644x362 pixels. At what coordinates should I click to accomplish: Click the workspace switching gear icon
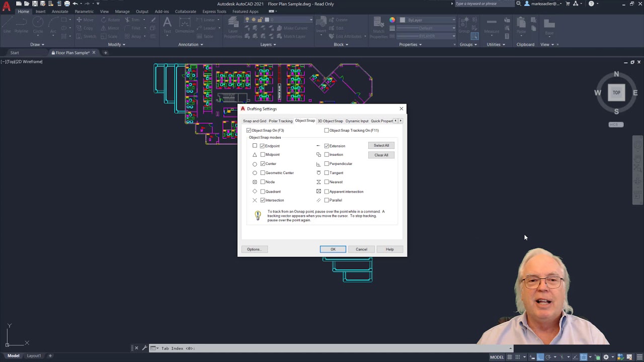point(606,357)
